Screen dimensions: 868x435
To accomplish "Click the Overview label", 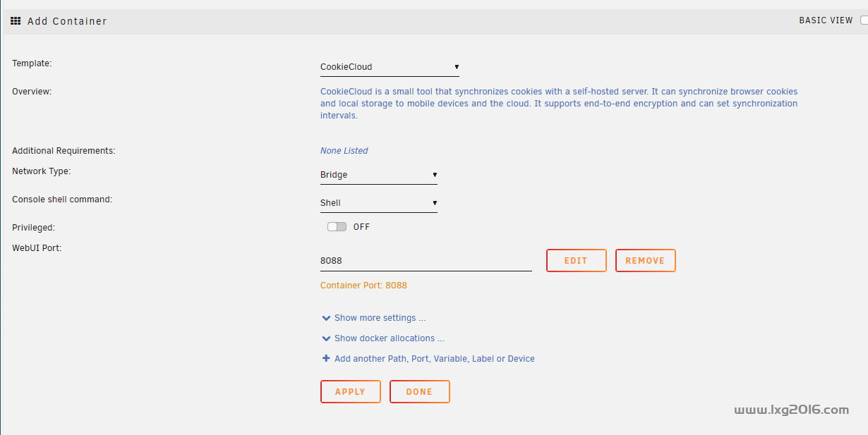I will [32, 92].
